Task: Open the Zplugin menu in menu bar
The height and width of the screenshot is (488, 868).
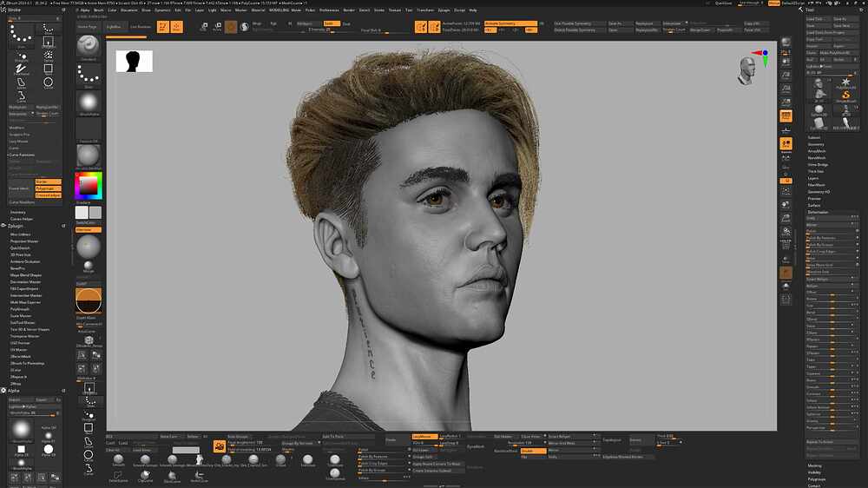Action: coord(444,10)
